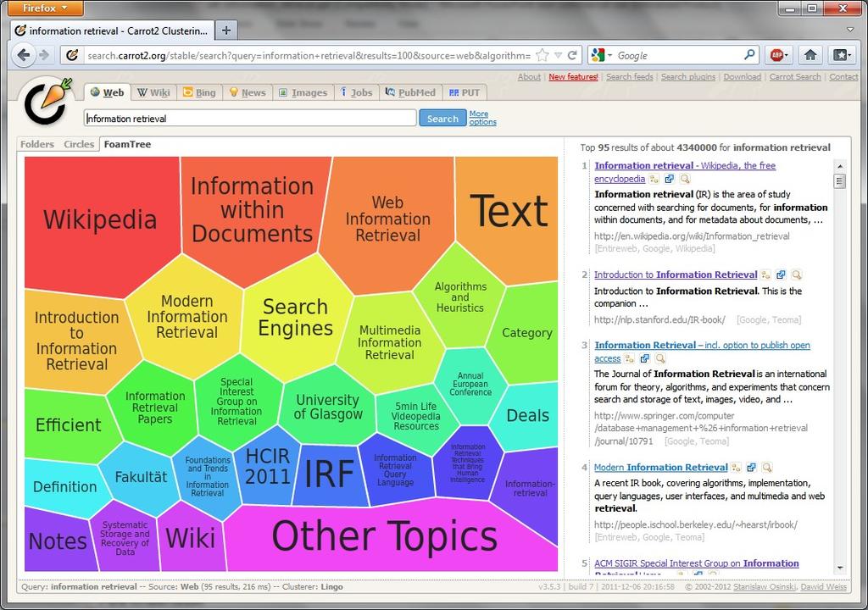This screenshot has width=868, height=610.
Task: Switch to the Wiki search source tab
Action: 154,92
